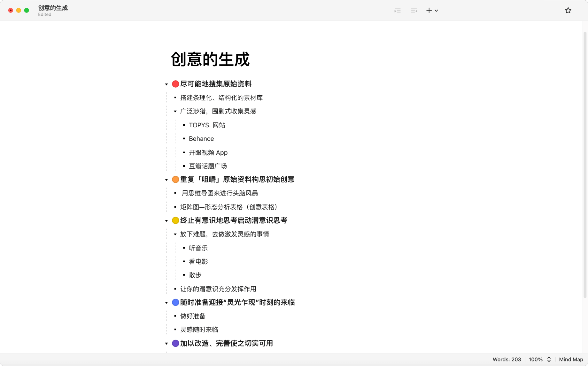
Task: Toggle the star to favorite this document
Action: (x=568, y=10)
